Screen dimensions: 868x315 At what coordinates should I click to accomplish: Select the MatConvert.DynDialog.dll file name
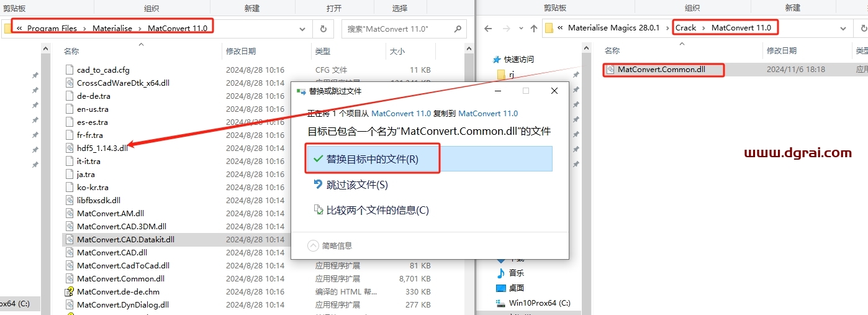pos(123,304)
